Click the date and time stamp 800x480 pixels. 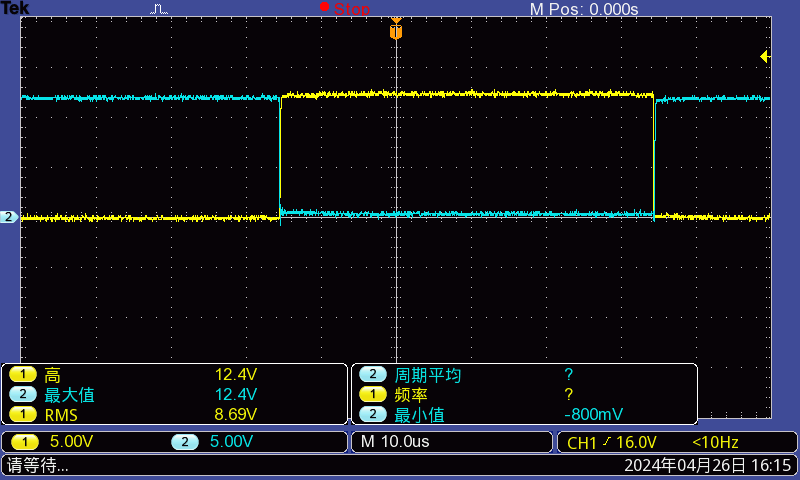[708, 465]
